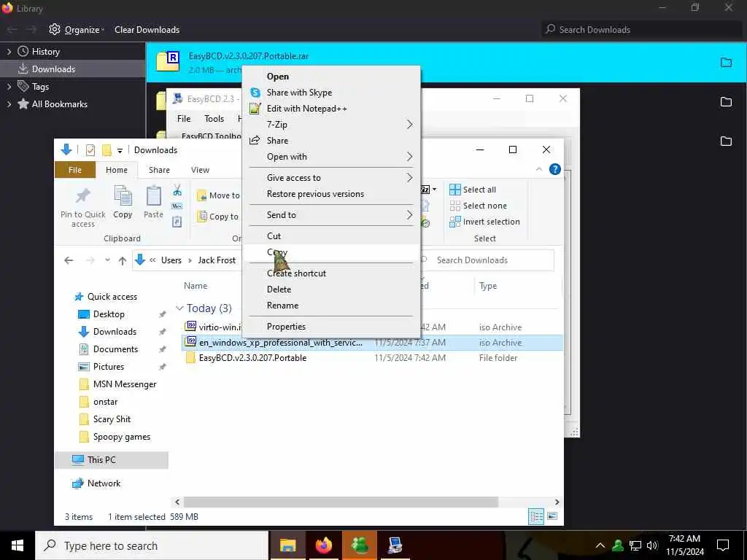Open MSN Messenger taskbar icon
Image resolution: width=747 pixels, height=560 pixels.
point(360,545)
